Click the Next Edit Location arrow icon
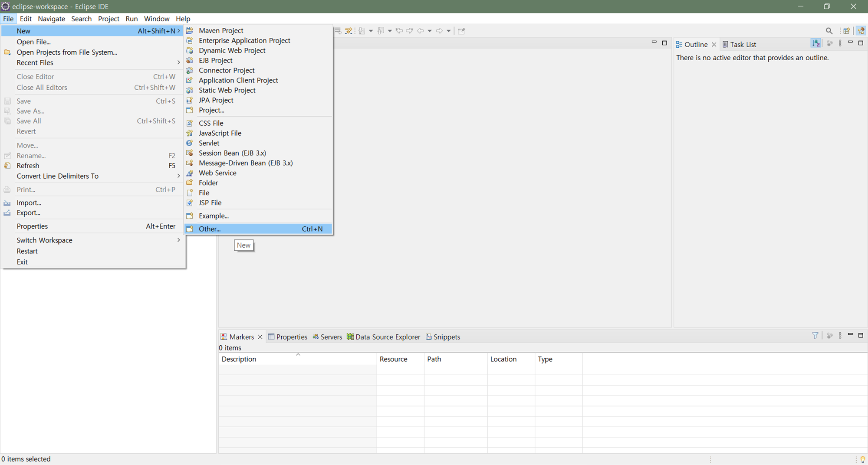This screenshot has height=465, width=868. point(409,31)
